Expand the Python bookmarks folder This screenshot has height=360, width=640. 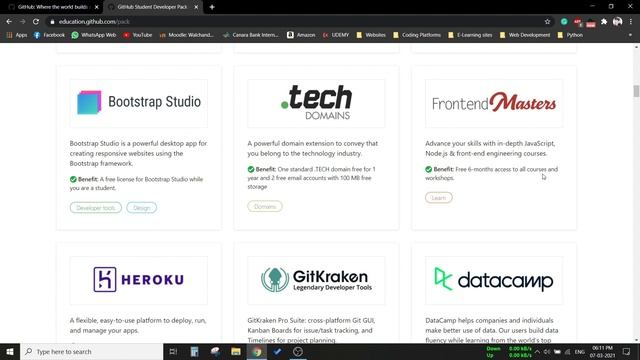click(570, 35)
